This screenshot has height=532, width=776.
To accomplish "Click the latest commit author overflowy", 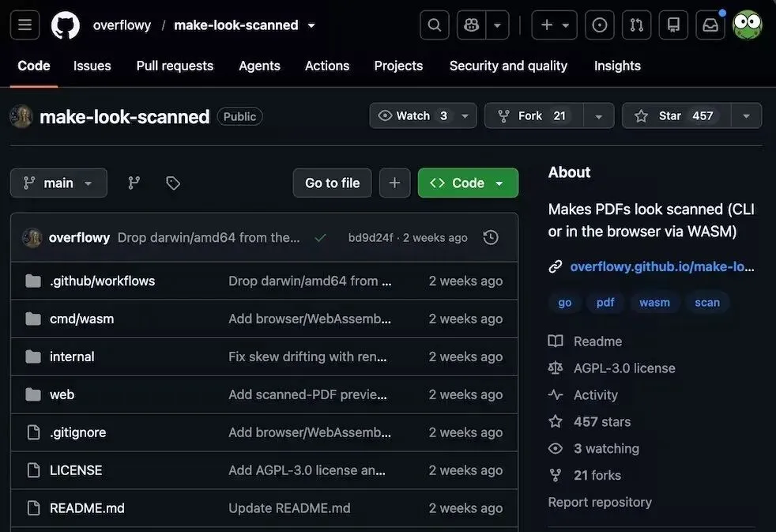I will pyautogui.click(x=79, y=238).
